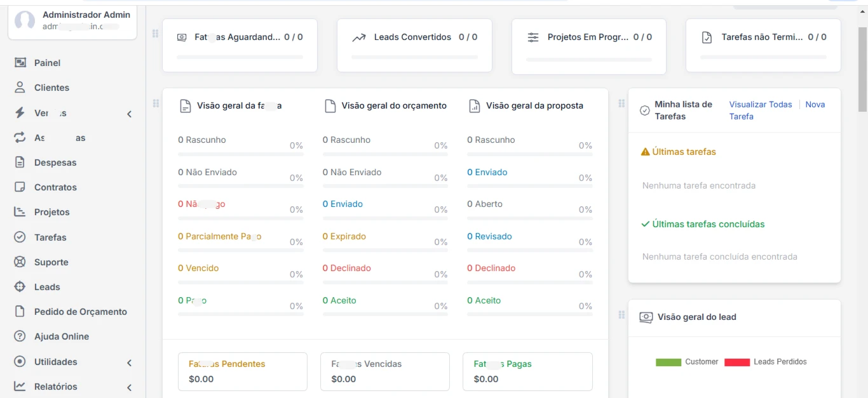Select the Projetos chart icon
868x398 pixels.
tap(20, 212)
